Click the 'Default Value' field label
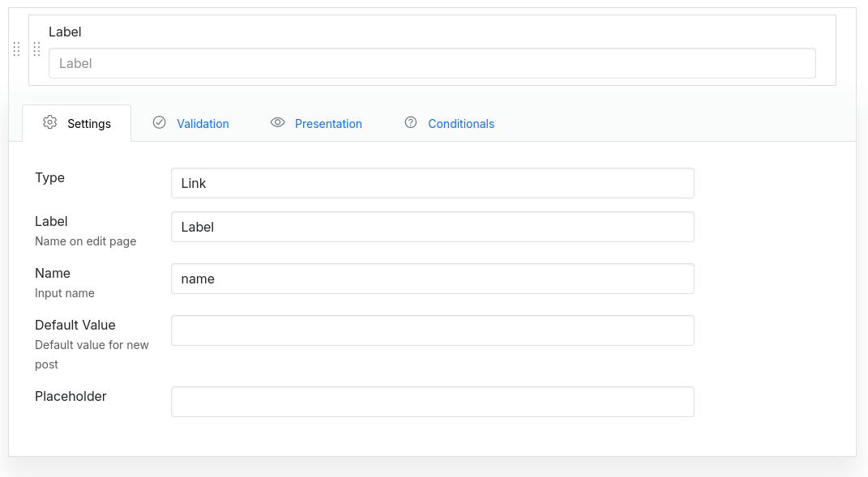The width and height of the screenshot is (868, 477). (75, 325)
